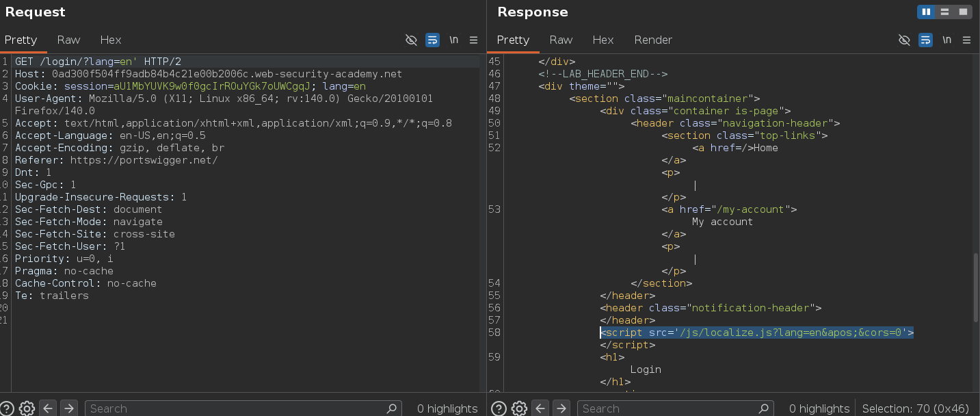Click the a href="/my-account" line
Image resolution: width=980 pixels, height=416 pixels.
[729, 209]
